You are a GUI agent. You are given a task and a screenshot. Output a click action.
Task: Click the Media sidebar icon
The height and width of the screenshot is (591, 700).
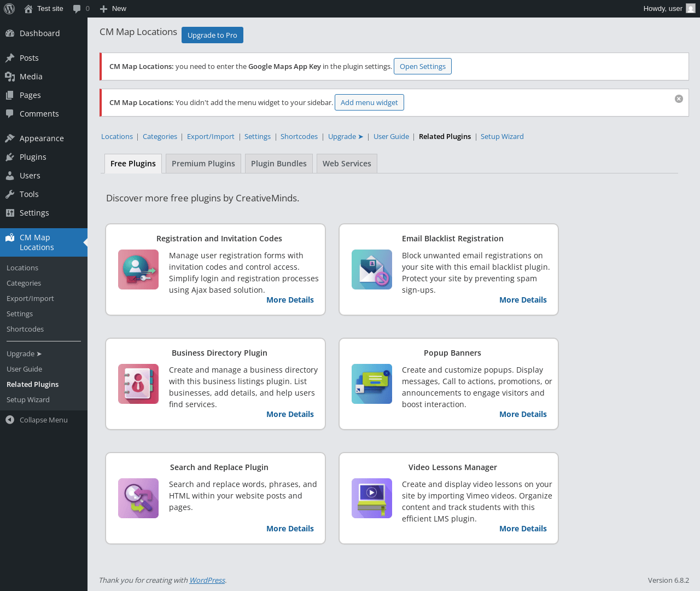pyautogui.click(x=10, y=77)
